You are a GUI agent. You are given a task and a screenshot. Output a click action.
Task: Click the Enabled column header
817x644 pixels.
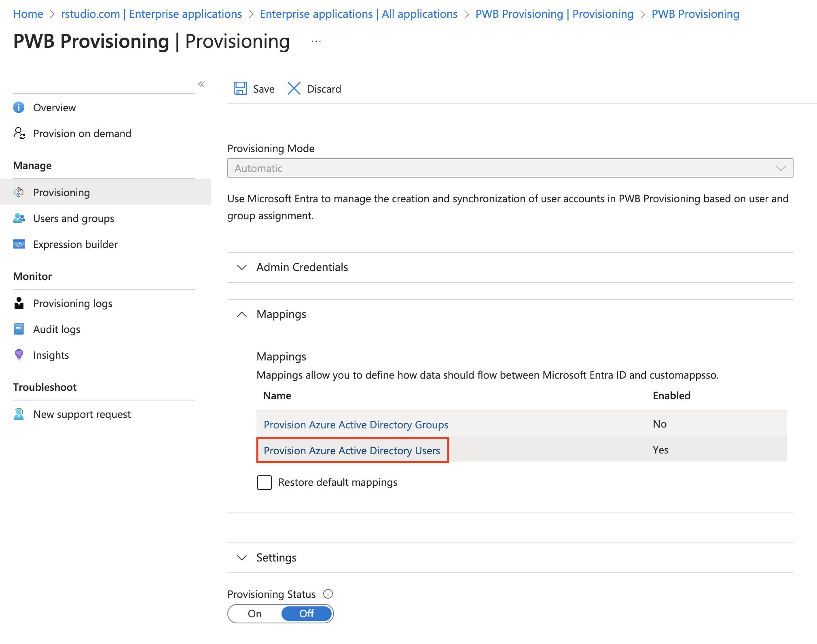(671, 396)
